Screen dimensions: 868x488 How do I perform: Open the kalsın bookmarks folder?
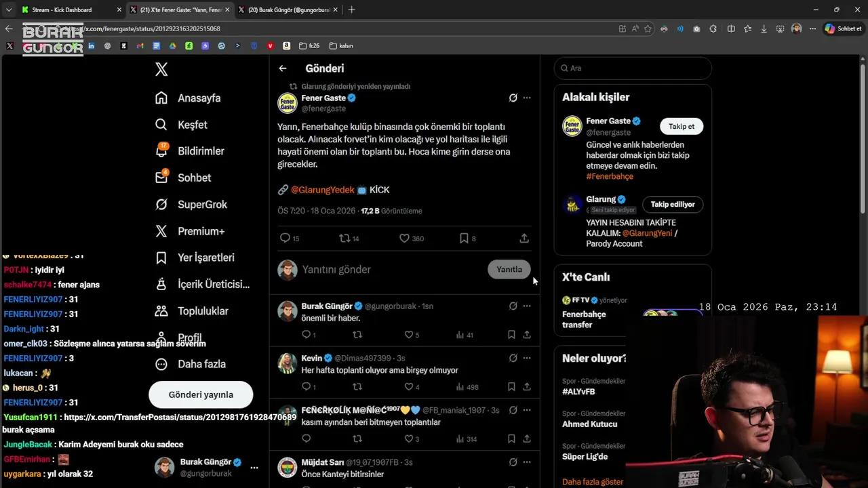pyautogui.click(x=341, y=46)
